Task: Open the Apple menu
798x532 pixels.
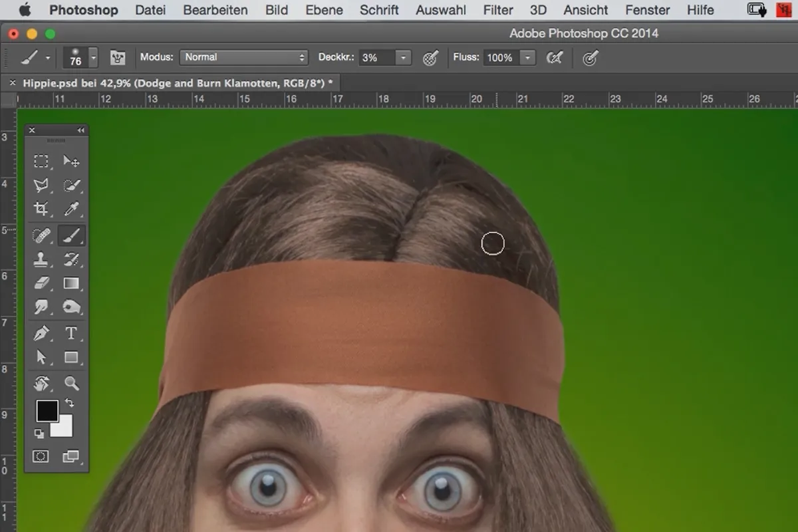Action: (25, 9)
